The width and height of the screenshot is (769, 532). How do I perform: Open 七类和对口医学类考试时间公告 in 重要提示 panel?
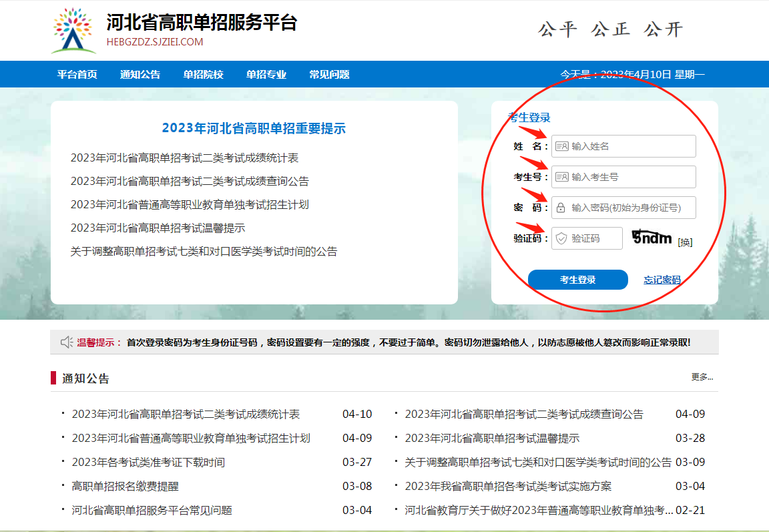(204, 252)
